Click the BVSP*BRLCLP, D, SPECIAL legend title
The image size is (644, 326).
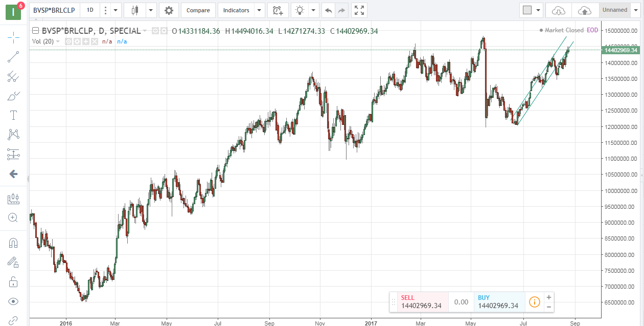coord(91,31)
